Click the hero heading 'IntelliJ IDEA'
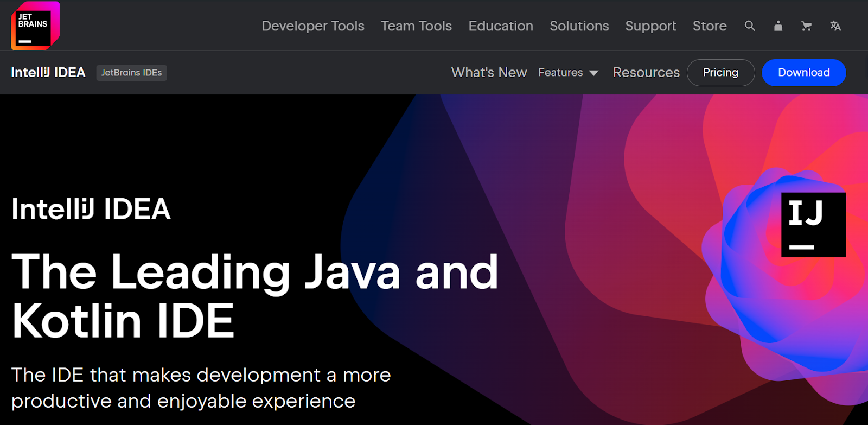The width and height of the screenshot is (868, 425). pos(91,210)
